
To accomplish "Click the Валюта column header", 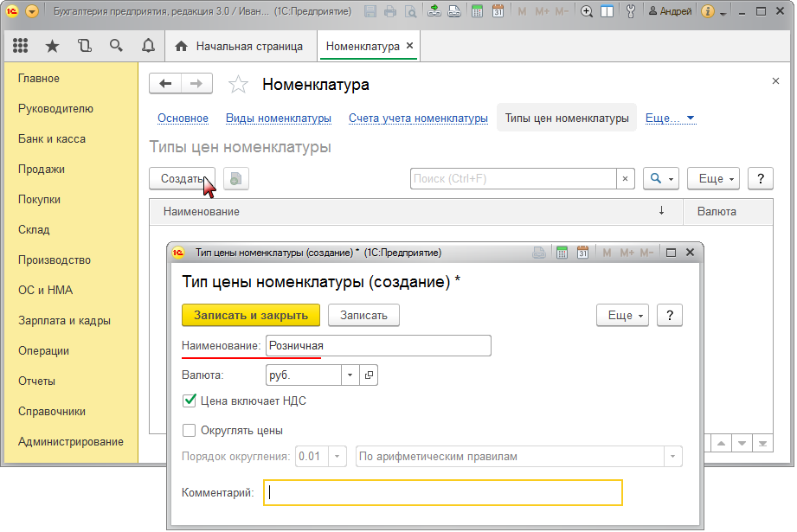I will [728, 211].
